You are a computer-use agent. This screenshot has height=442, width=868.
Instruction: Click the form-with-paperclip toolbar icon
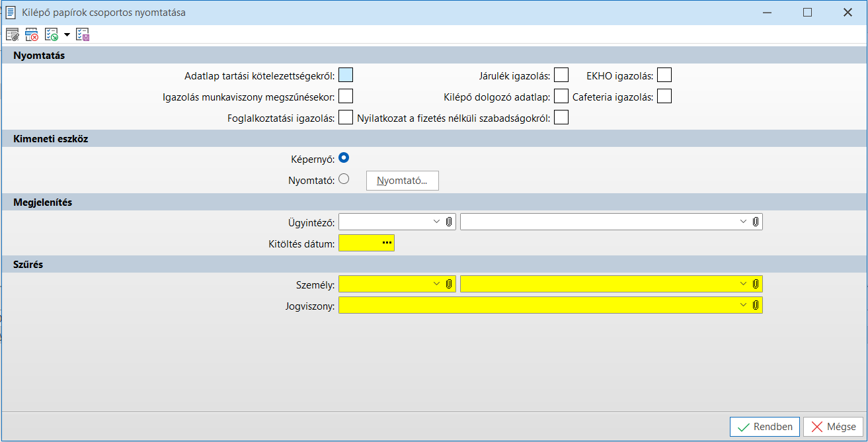pyautogui.click(x=13, y=35)
